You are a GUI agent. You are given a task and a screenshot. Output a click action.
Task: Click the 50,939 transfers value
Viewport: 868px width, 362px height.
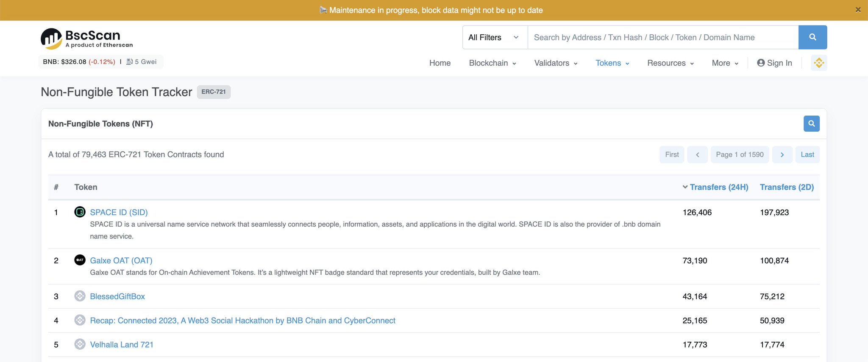(x=772, y=321)
